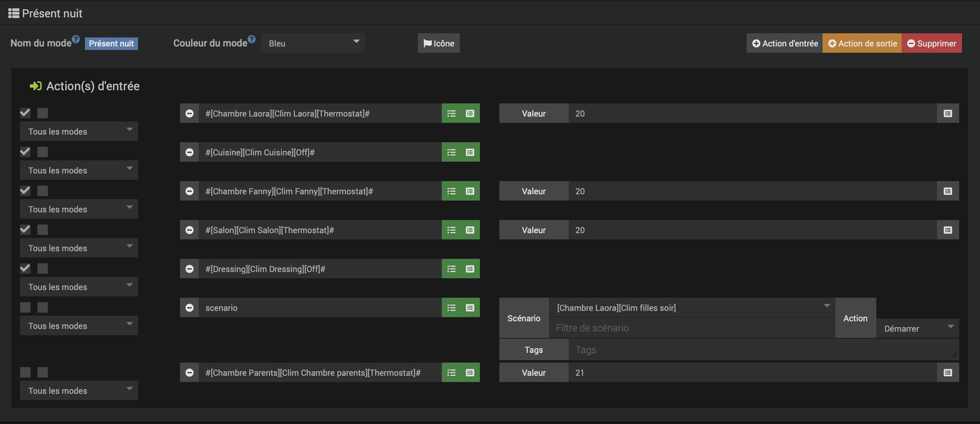The height and width of the screenshot is (424, 980).
Task: Open the Démarrer action dropdown
Action: 917,329
